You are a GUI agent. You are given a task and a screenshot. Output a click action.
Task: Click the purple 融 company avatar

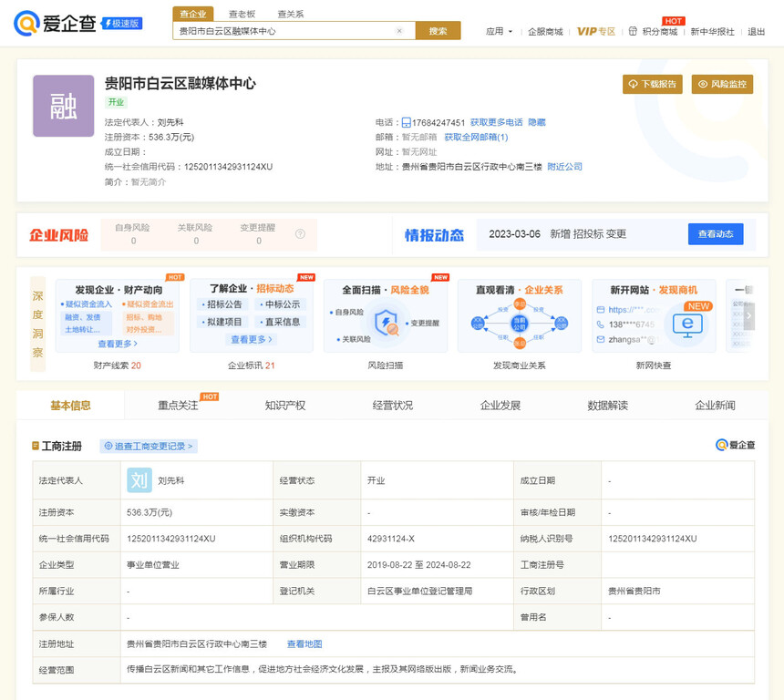[64, 106]
